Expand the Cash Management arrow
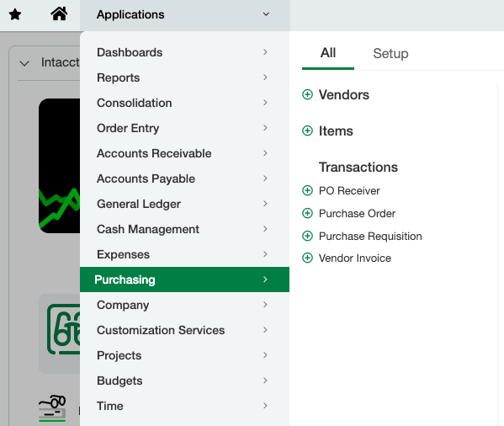Viewport: 504px width, 426px height. pos(265,229)
